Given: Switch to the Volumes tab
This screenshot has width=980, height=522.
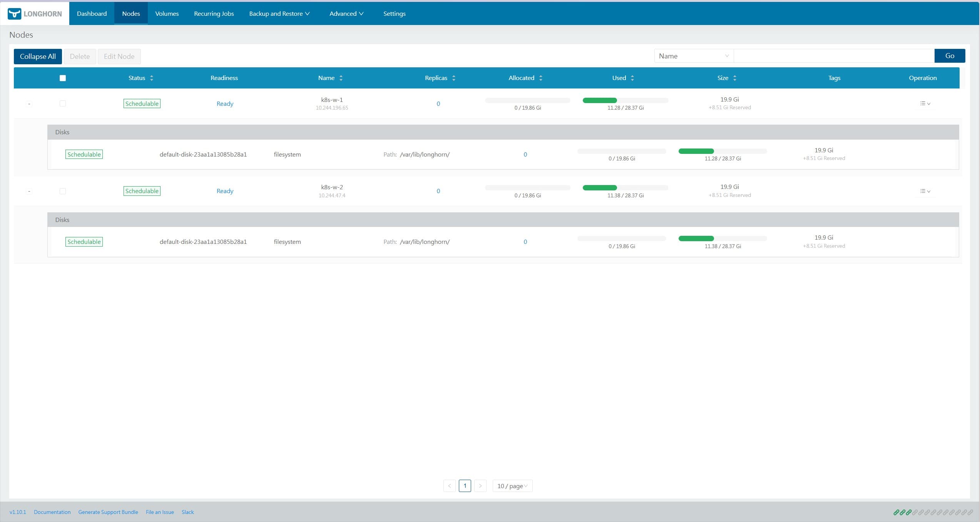Looking at the screenshot, I should click(167, 13).
